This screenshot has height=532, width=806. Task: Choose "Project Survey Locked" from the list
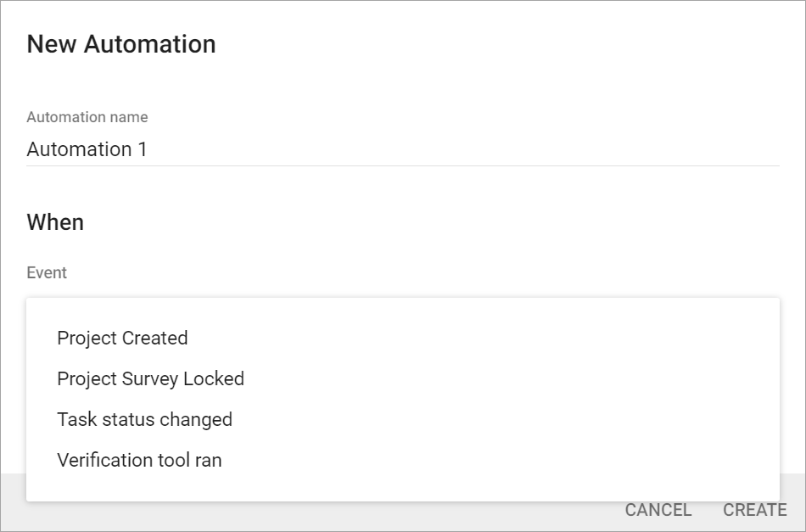pyautogui.click(x=150, y=378)
